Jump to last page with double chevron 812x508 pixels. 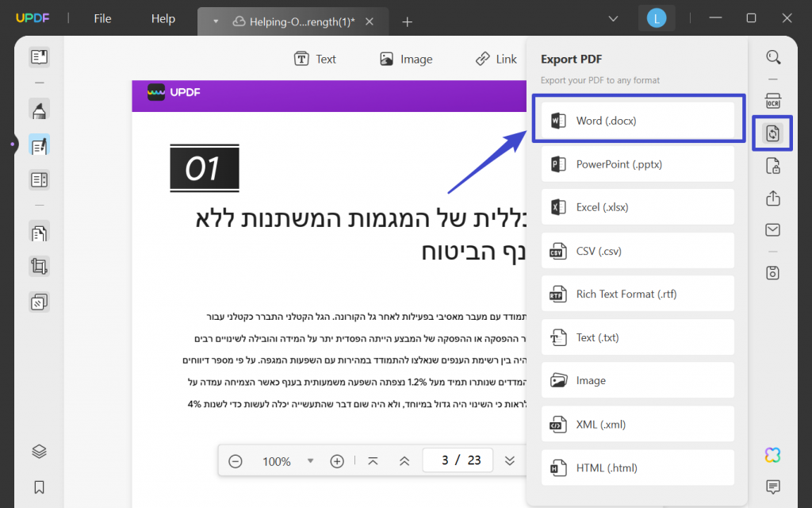pyautogui.click(x=510, y=460)
